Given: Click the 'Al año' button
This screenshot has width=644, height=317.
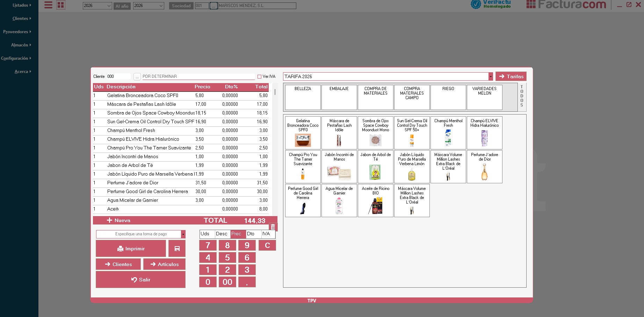Looking at the screenshot, I should click(122, 6).
